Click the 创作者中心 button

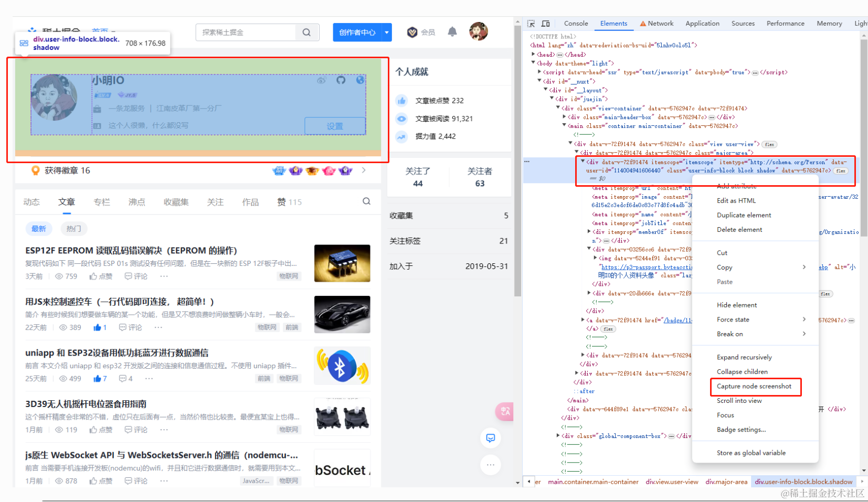click(357, 33)
